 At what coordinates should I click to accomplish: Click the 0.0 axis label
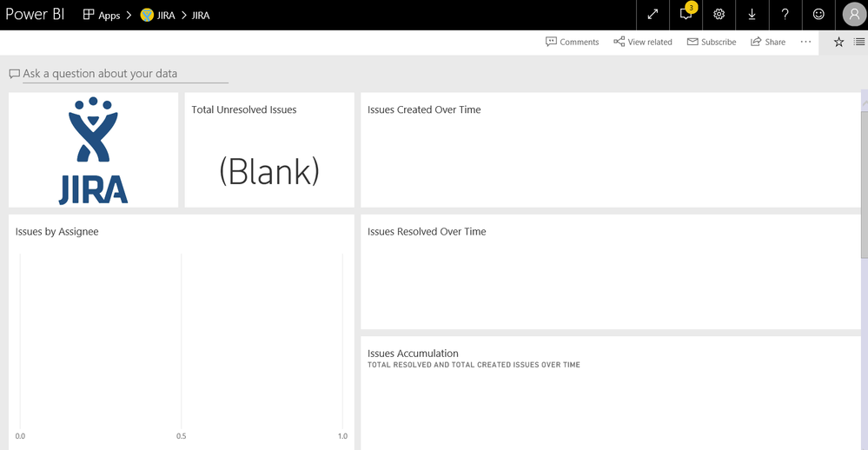(x=20, y=436)
